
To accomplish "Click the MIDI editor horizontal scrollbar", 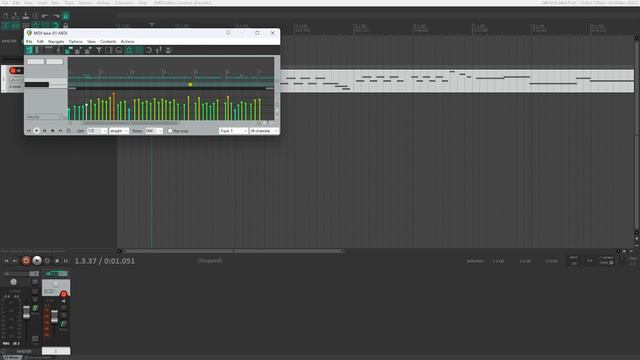I will point(130,123).
